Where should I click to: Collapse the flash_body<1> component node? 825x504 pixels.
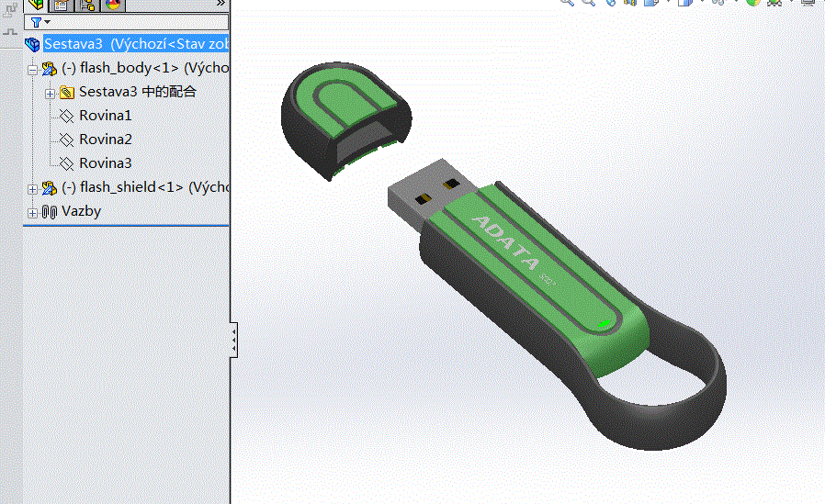coord(33,70)
